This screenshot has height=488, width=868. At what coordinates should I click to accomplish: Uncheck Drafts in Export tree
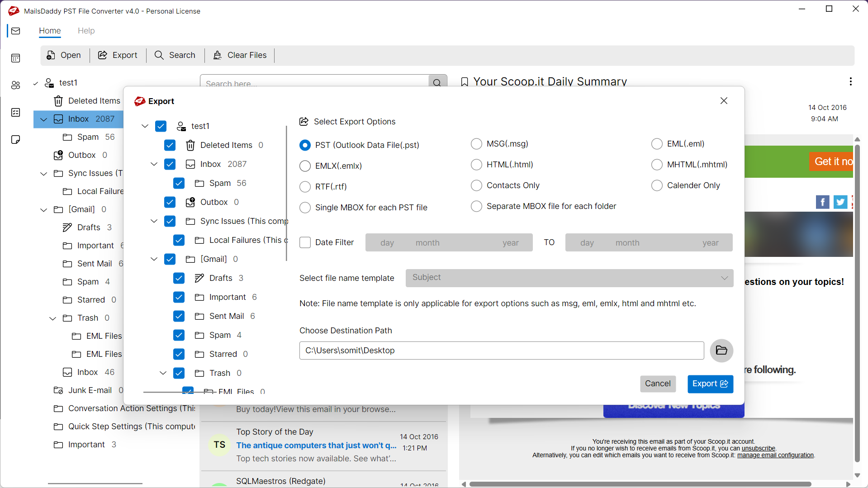(179, 278)
